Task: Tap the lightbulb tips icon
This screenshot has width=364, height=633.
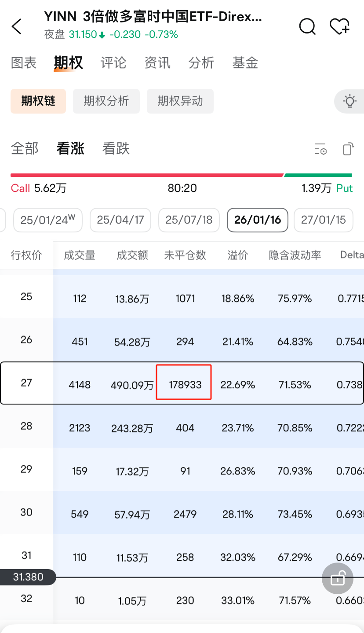Action: 349,102
